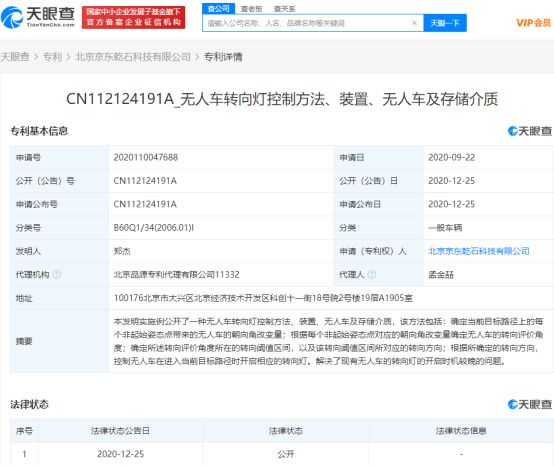The image size is (554, 466).
Task: Open 北京京东乾石科技有限公司 breadcrumb link
Action: [x=133, y=57]
